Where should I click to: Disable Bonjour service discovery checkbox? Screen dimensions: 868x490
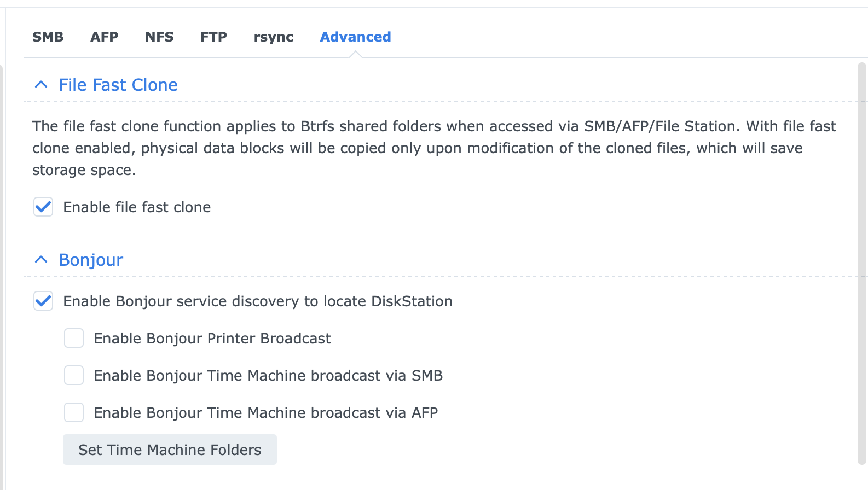coord(43,301)
